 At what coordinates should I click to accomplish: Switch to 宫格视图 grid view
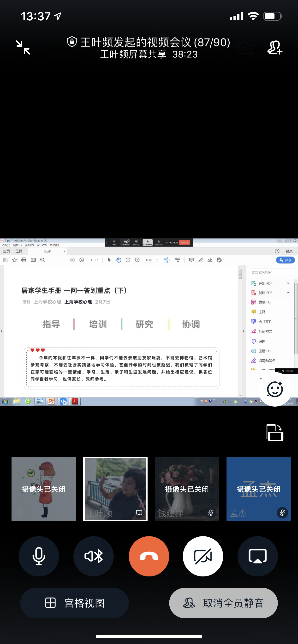point(74,603)
